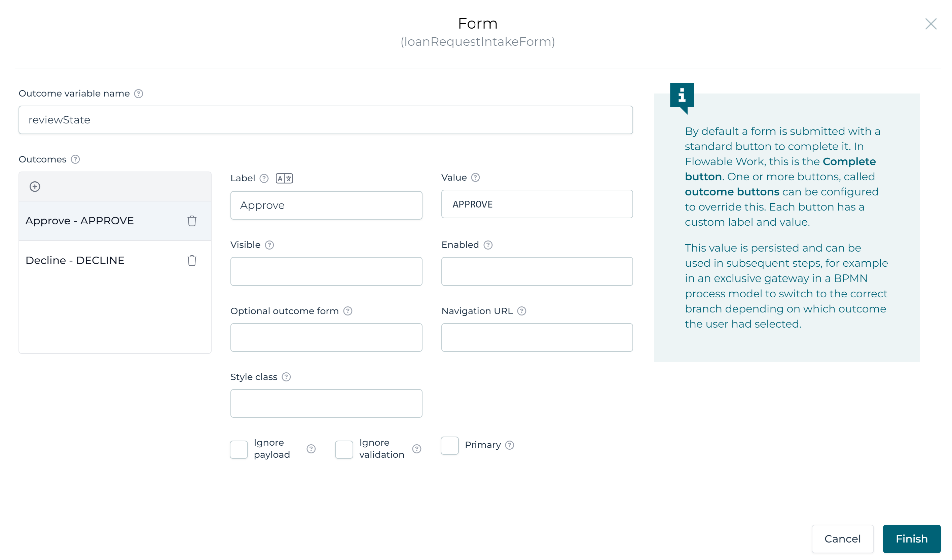952x560 pixels.
Task: Delete the Approve - APPROVE outcome
Action: [x=192, y=221]
